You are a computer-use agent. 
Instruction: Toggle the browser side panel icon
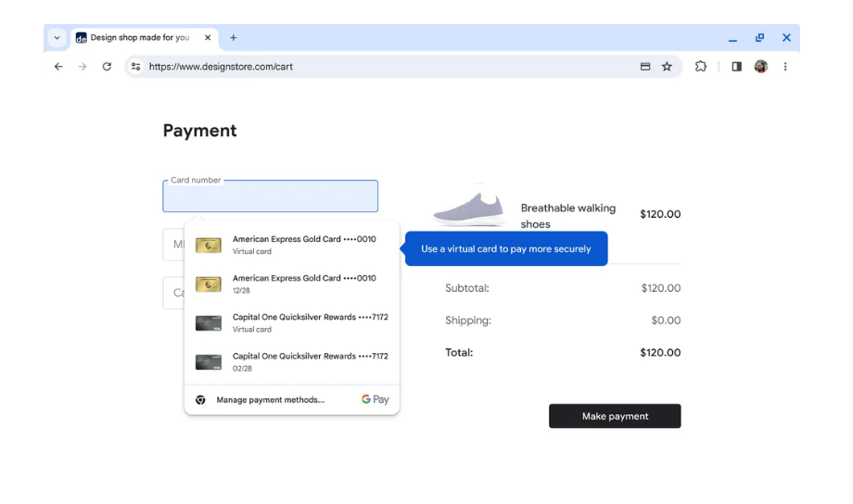click(x=736, y=67)
